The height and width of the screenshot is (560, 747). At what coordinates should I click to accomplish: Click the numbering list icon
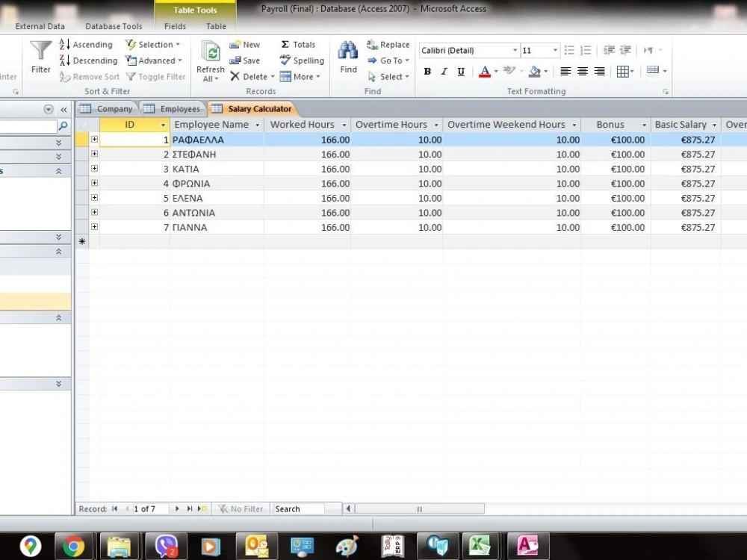pos(586,50)
